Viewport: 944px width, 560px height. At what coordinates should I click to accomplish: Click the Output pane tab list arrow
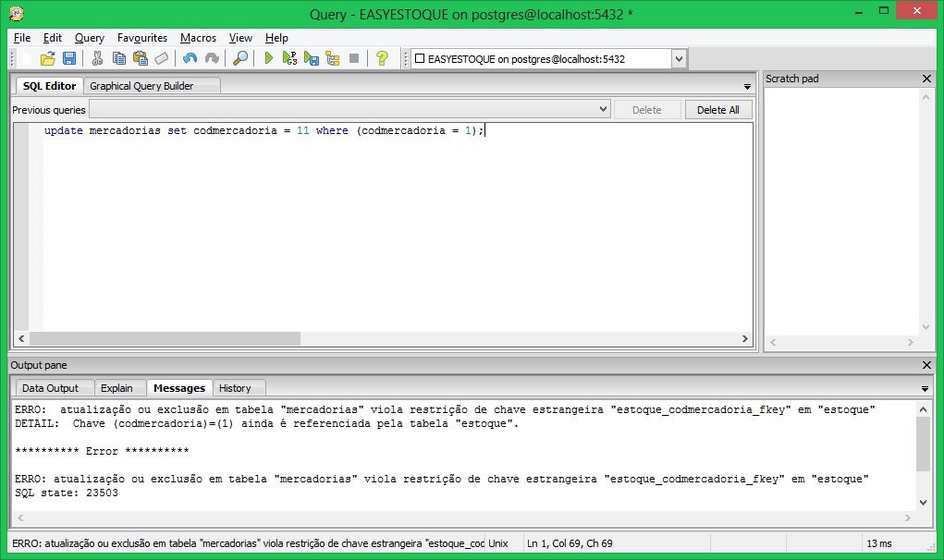click(x=926, y=389)
